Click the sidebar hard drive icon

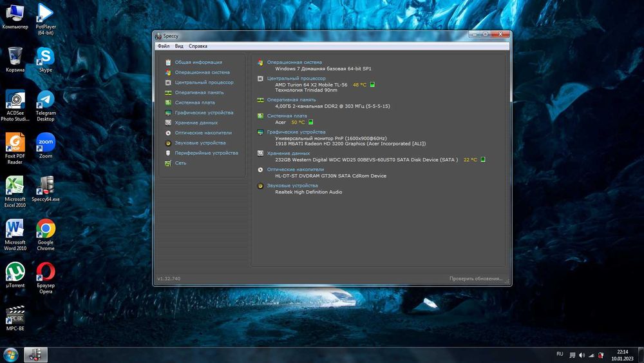168,123
